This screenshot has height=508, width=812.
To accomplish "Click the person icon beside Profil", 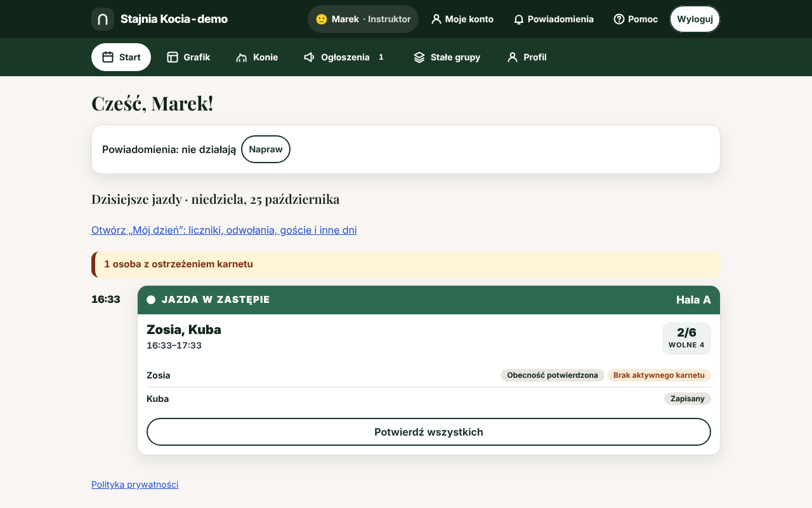I will 513,57.
